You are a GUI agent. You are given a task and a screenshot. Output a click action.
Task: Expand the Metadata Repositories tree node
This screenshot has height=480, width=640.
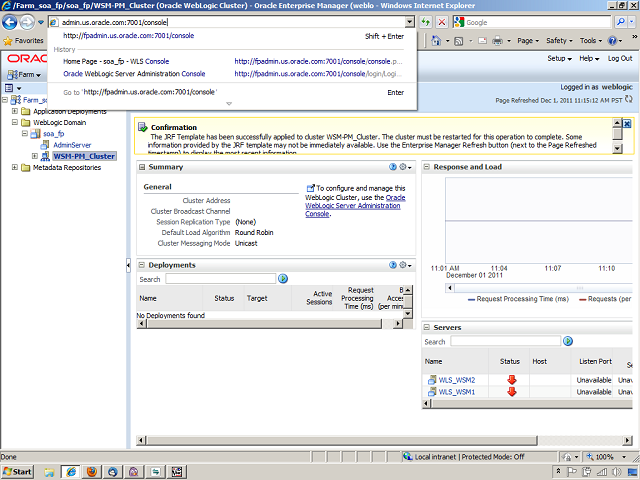click(x=14, y=168)
